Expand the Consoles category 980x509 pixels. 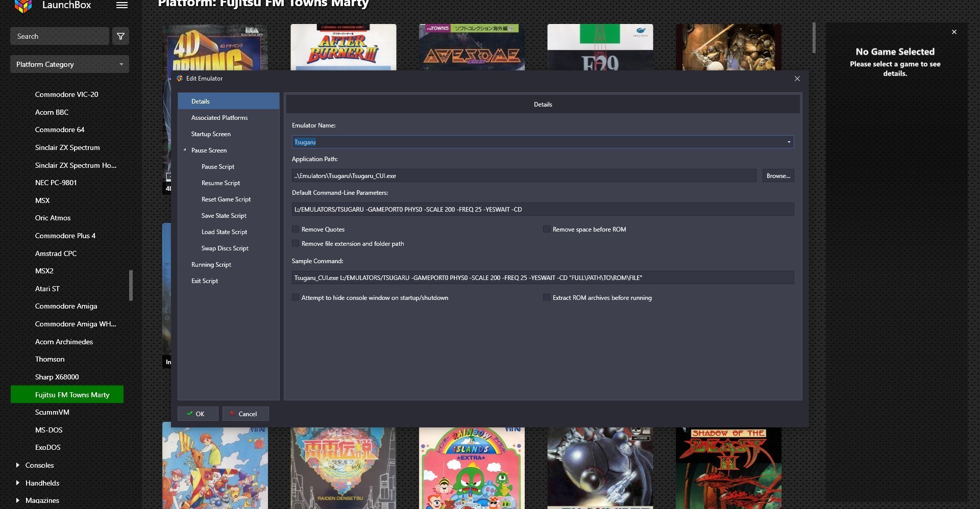[17, 465]
